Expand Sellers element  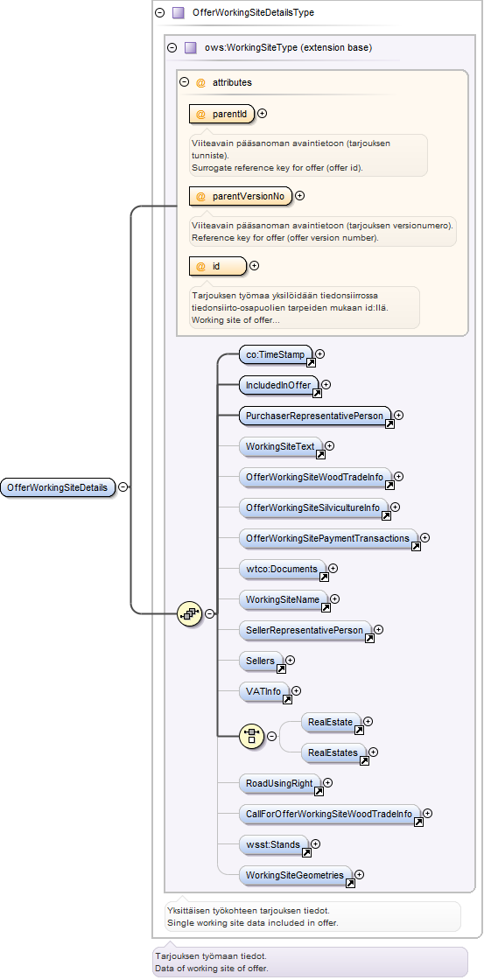tap(290, 660)
